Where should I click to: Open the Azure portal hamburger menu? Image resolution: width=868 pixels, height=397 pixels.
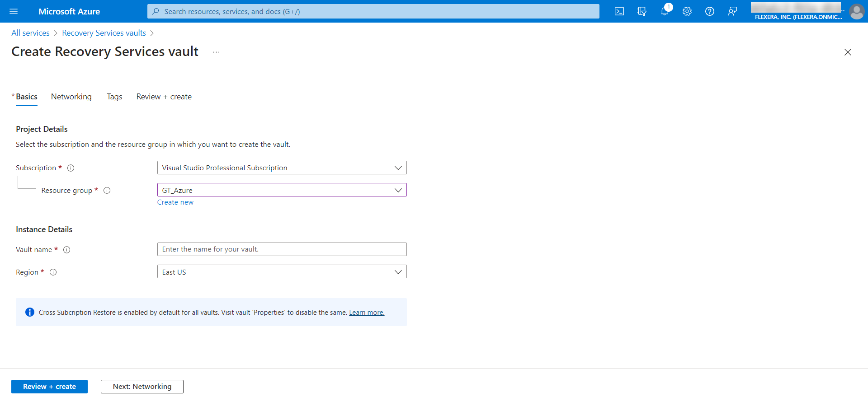[14, 11]
